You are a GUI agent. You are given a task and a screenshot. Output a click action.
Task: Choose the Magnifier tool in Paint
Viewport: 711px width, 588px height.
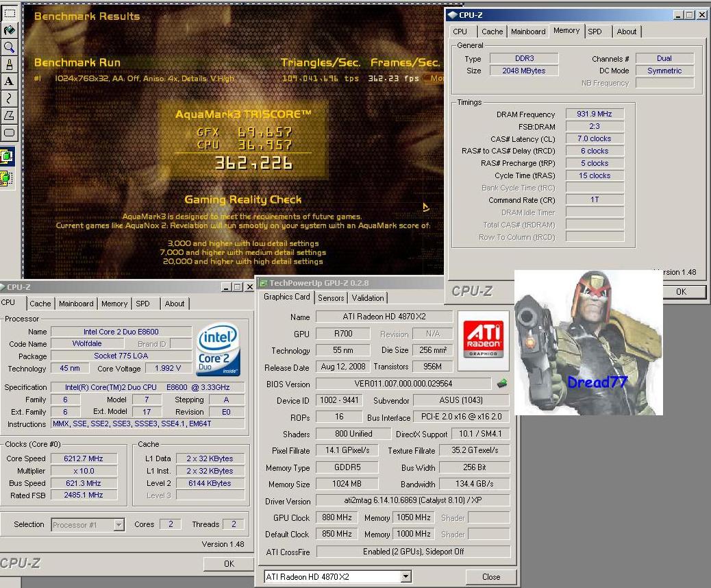tap(10, 47)
